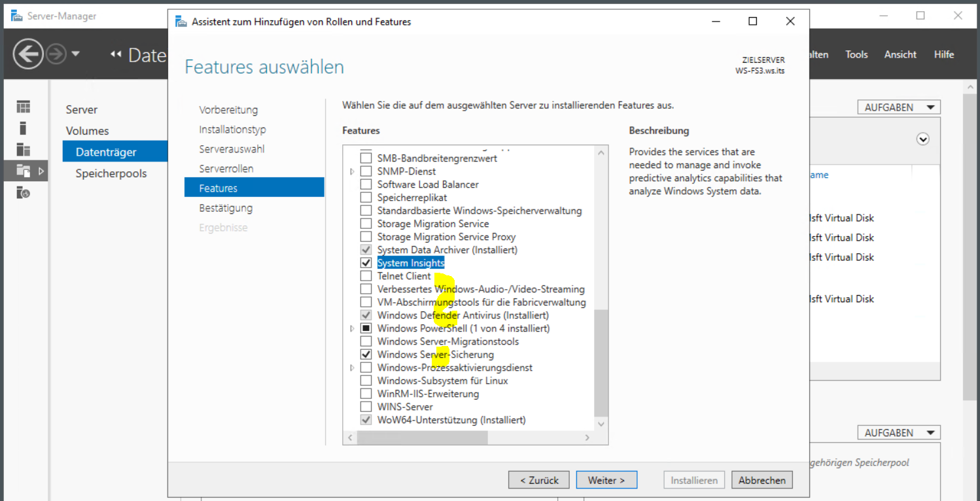
Task: Select System Data Archiver (Installiert) row
Action: [447, 250]
